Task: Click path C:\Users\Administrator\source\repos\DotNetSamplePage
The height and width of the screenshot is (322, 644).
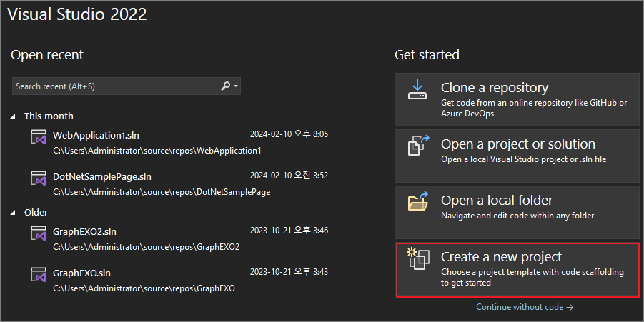Action: [x=162, y=192]
